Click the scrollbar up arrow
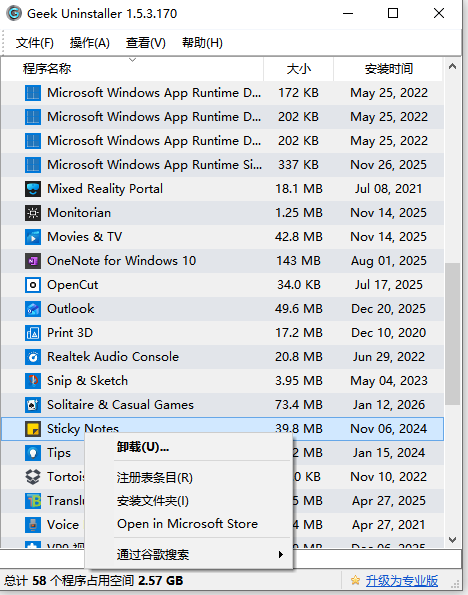The width and height of the screenshot is (468, 595). (x=452, y=67)
